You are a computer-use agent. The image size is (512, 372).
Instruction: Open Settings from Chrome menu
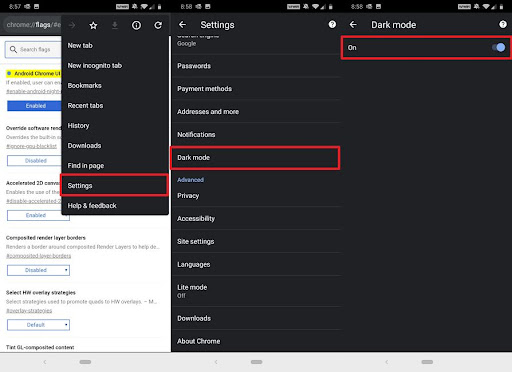coord(114,185)
